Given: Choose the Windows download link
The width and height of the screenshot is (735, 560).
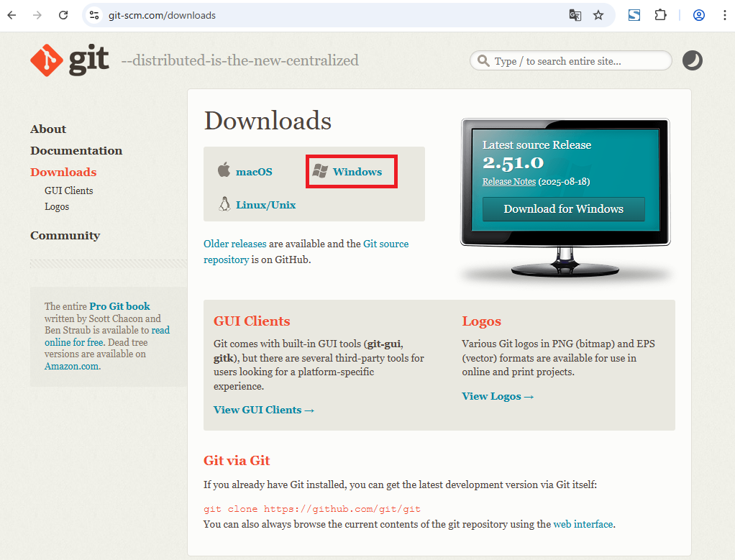Looking at the screenshot, I should tap(357, 172).
